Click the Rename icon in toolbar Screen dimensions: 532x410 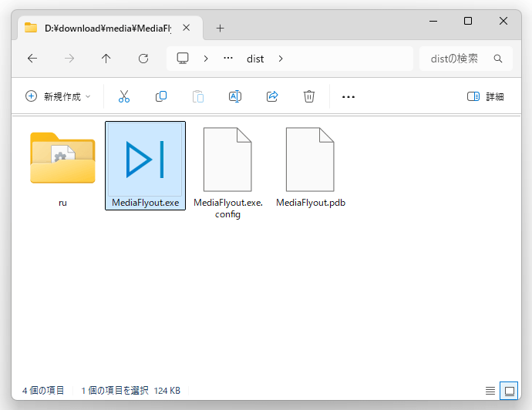click(235, 96)
